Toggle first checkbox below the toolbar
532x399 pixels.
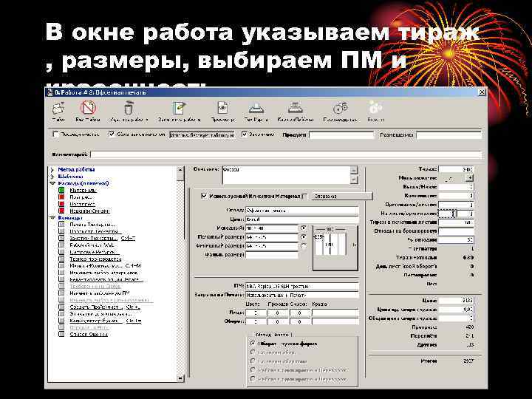coord(56,134)
